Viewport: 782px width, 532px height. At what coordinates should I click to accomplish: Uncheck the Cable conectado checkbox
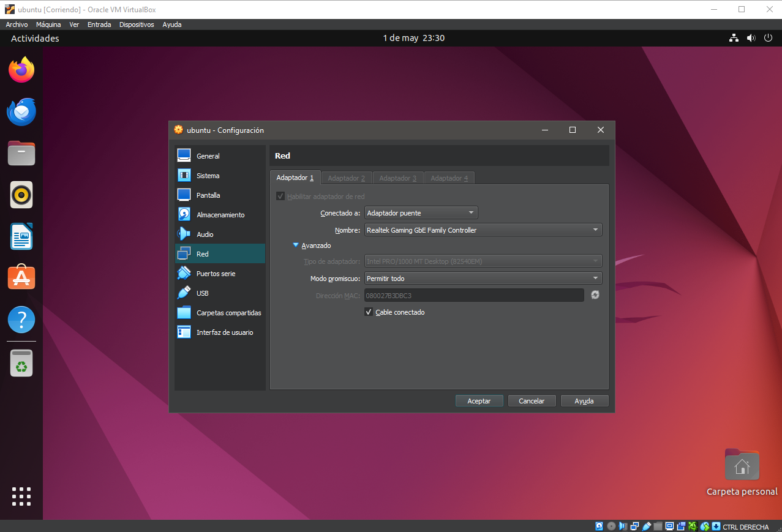(369, 312)
